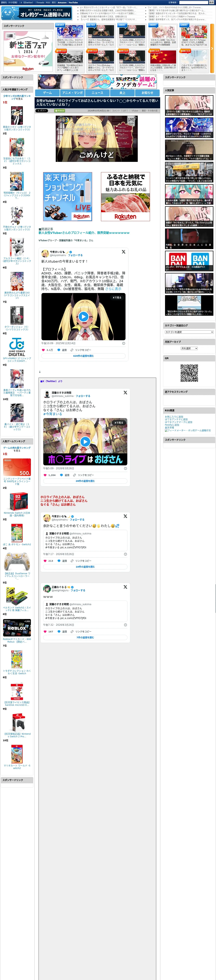Screen dimensions: 216x980
Task: Click the Amazon link in top bar
Action: click(62, 2)
